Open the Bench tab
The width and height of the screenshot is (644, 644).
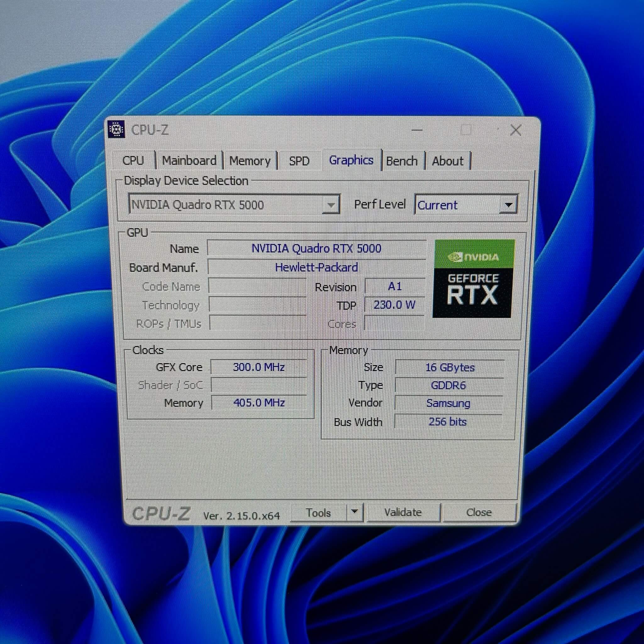tap(402, 161)
